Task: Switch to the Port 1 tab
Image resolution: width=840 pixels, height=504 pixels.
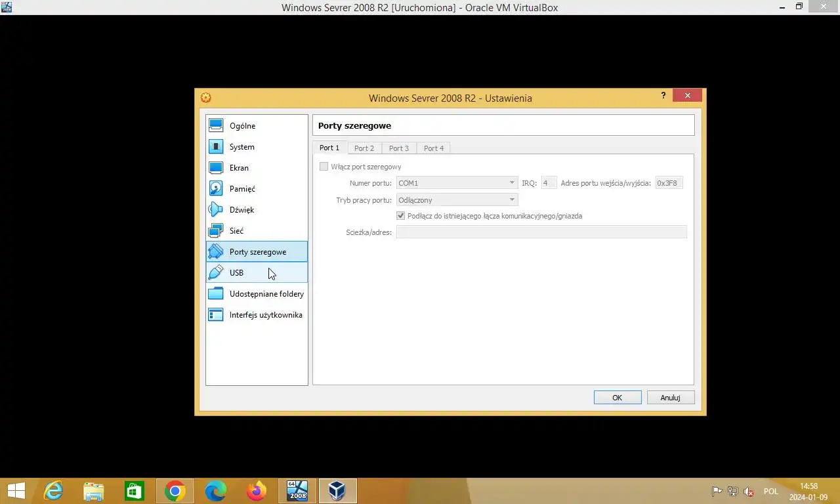Action: (329, 148)
